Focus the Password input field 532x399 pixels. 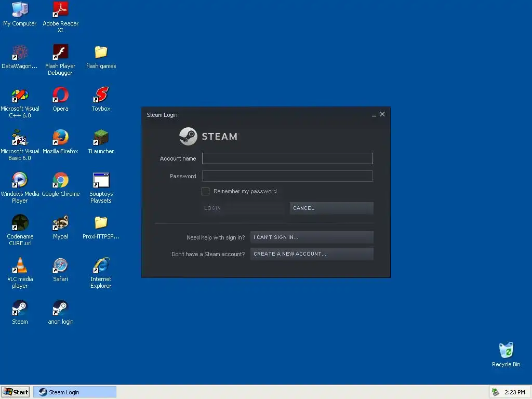[x=287, y=176]
